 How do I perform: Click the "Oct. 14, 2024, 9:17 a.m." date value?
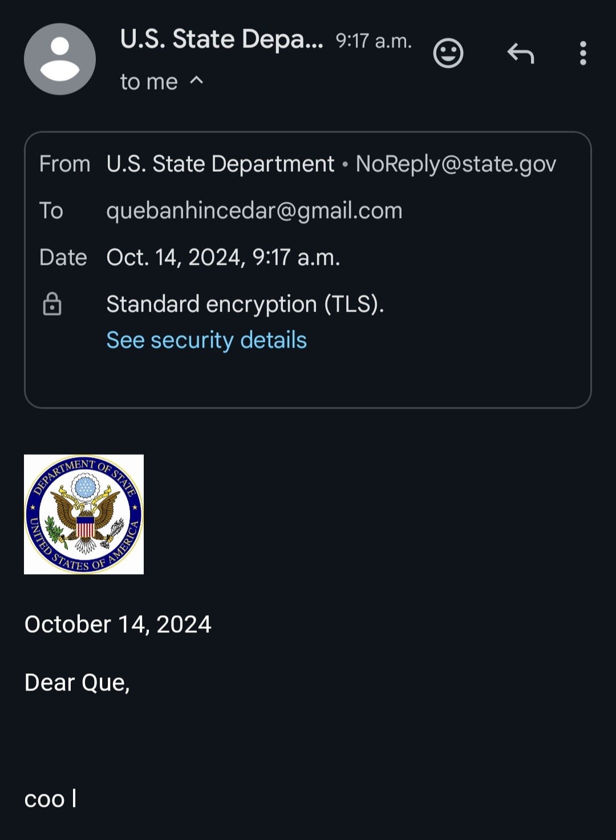(223, 258)
